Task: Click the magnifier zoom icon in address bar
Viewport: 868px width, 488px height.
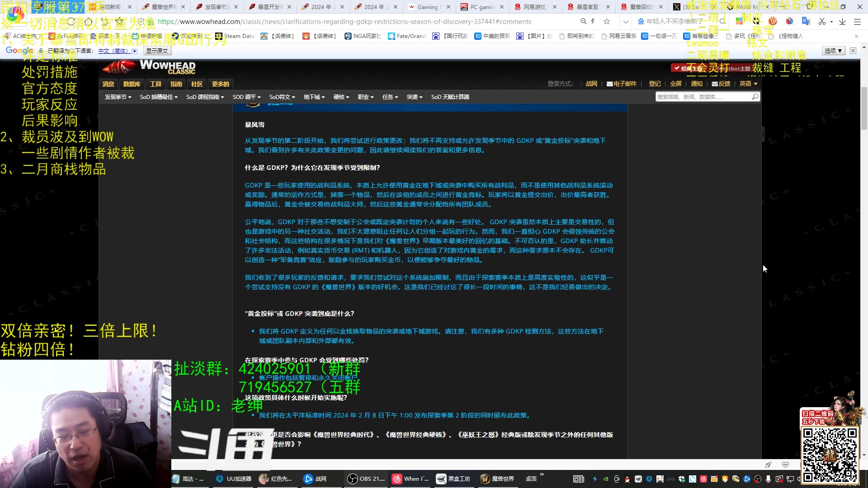Action: [583, 21]
